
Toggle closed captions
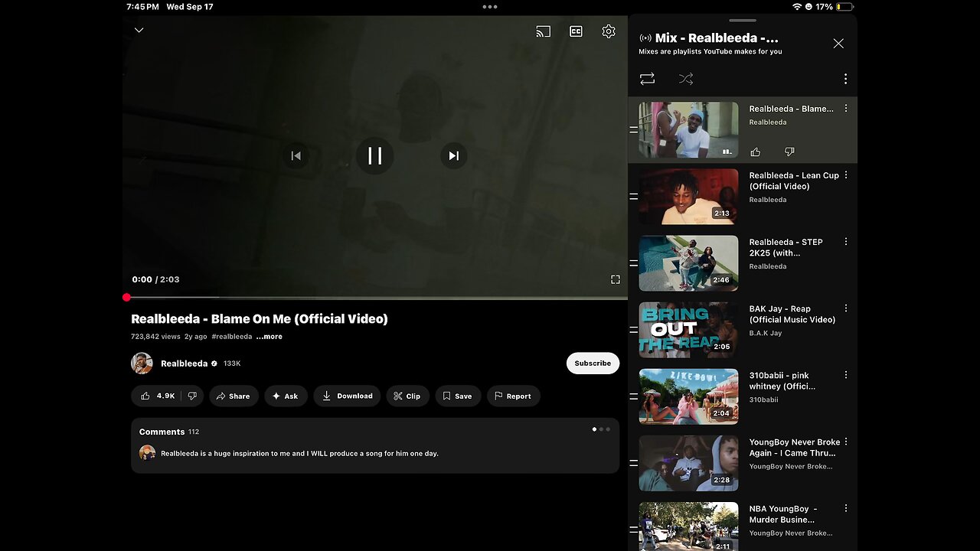pyautogui.click(x=576, y=31)
